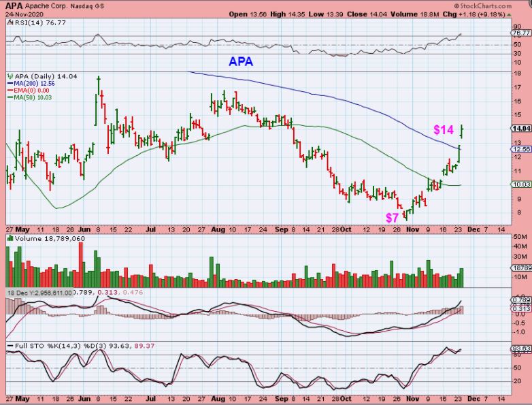Click the 93.63 stochastic tag on right axis

(521, 349)
